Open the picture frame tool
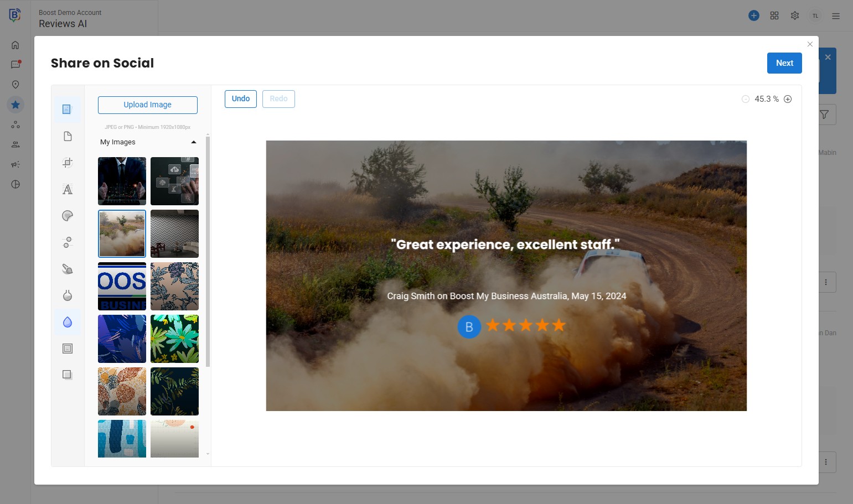This screenshot has width=853, height=504. pyautogui.click(x=68, y=349)
